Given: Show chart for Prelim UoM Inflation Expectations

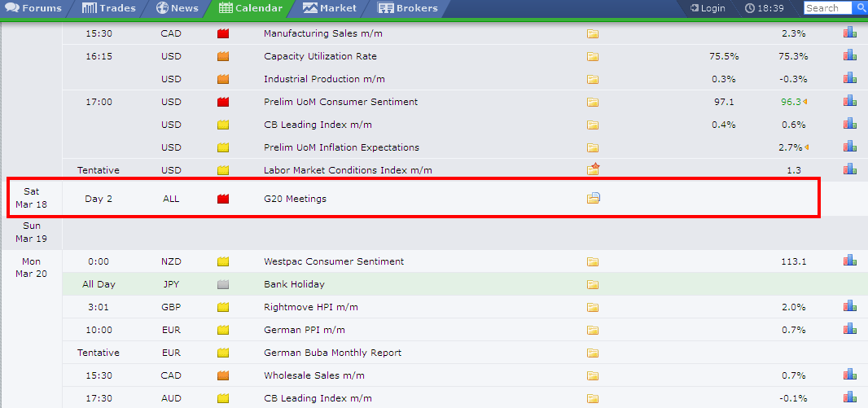Looking at the screenshot, I should [x=850, y=147].
